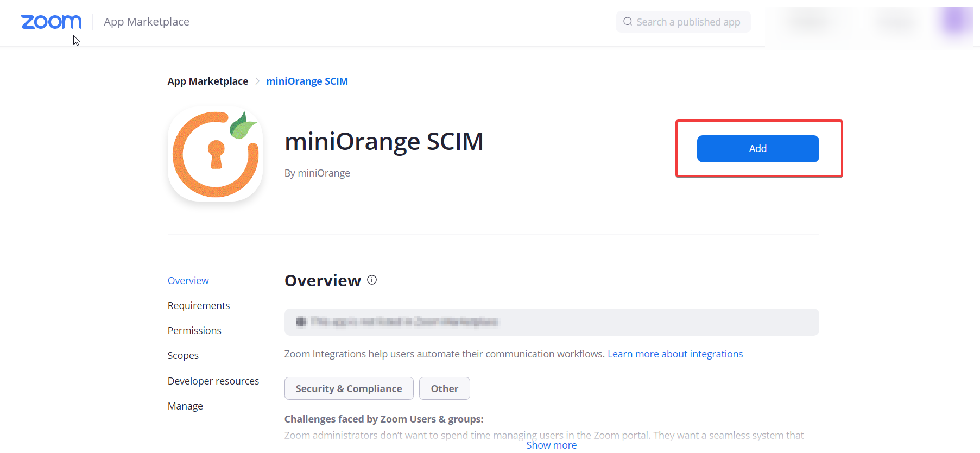The width and height of the screenshot is (980, 453).
Task: Select the Overview section in the sidebar
Action: coord(188,280)
